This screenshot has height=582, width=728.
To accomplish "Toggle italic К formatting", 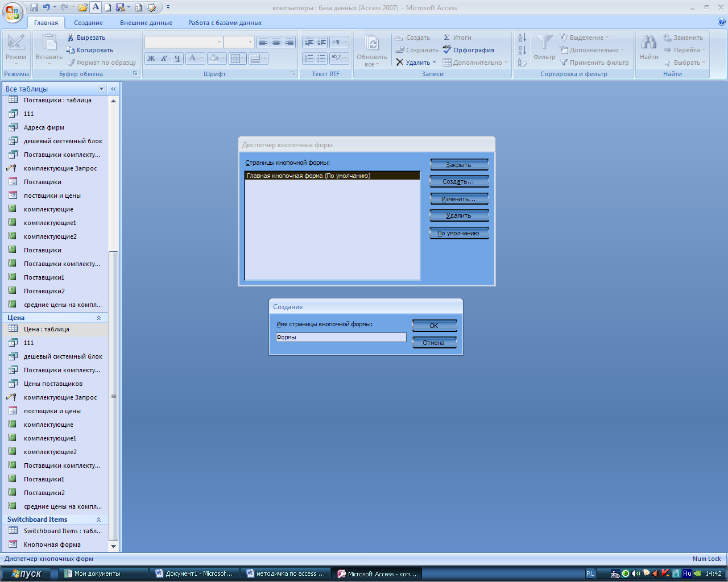I will pos(164,58).
